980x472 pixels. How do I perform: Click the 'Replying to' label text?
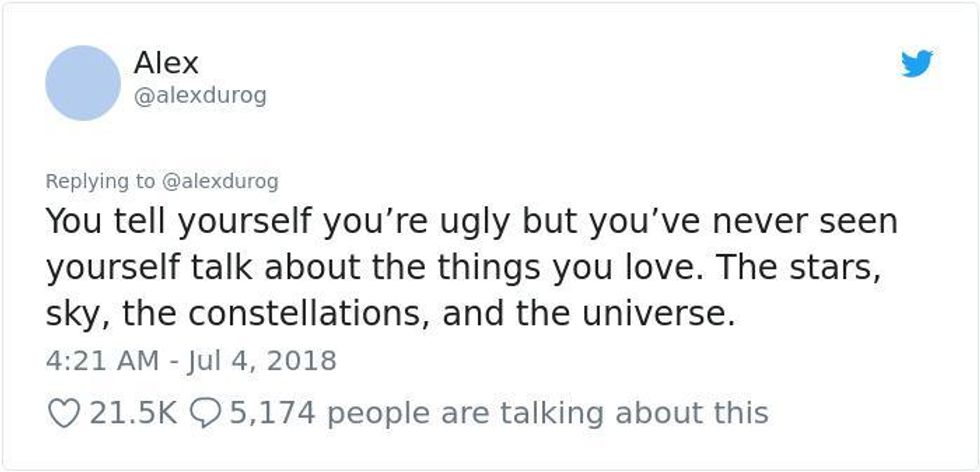click(99, 181)
